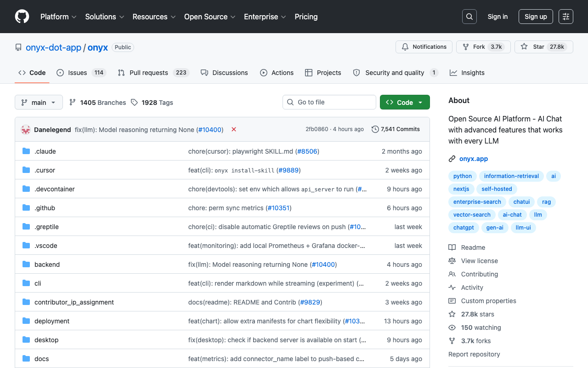Image resolution: width=588 pixels, height=368 pixels.
Task: Open the green Code dropdown button
Action: 405,103
